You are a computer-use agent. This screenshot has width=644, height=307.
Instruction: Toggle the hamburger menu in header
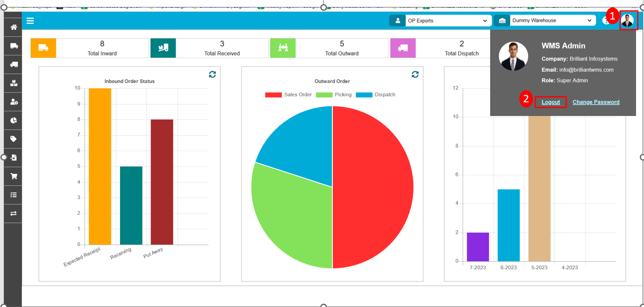pyautogui.click(x=30, y=21)
